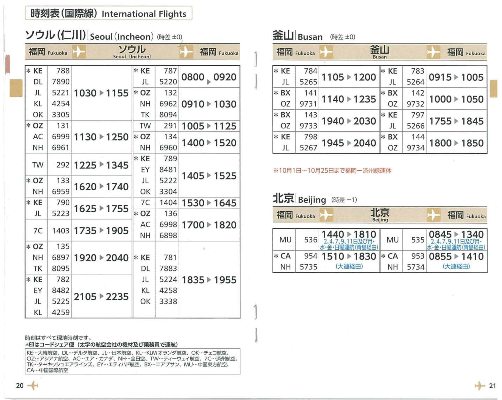Click the 1030 ▸ 1155 Seoul departure time
The width and height of the screenshot is (502, 400).
coord(101,93)
